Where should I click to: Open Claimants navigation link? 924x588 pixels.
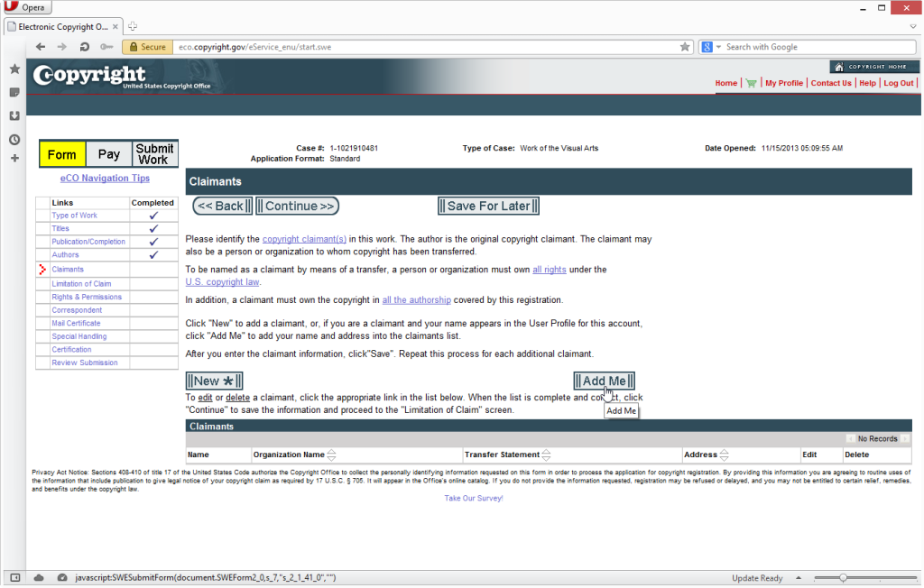tap(68, 270)
